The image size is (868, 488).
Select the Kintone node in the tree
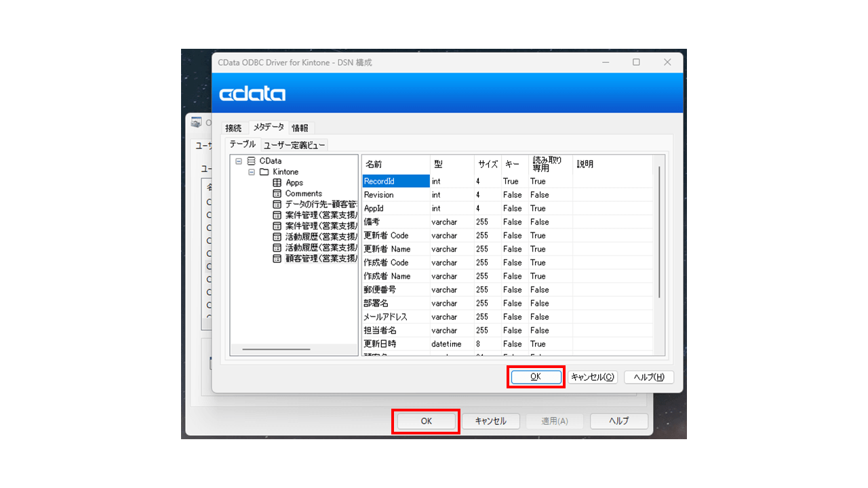click(x=285, y=172)
